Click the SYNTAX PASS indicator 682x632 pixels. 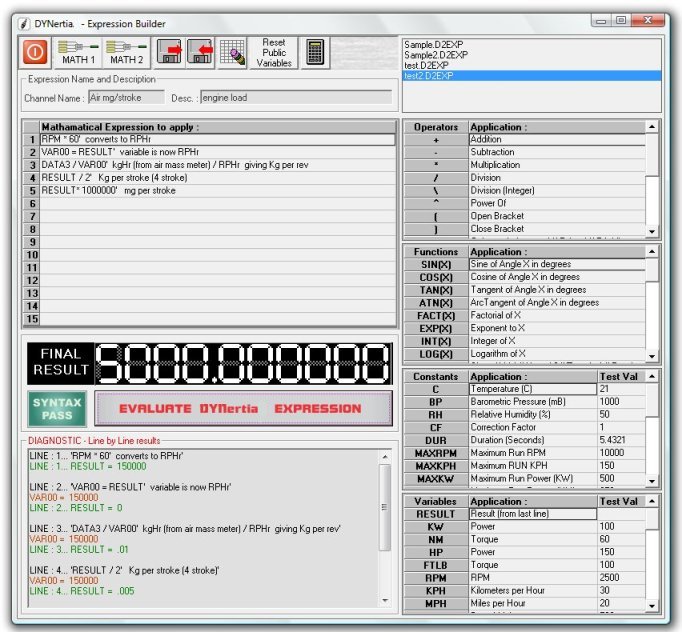57,409
